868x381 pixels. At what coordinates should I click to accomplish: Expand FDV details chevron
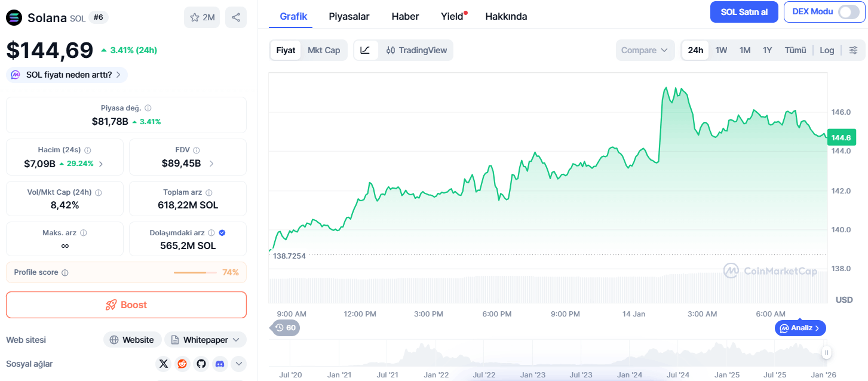tap(211, 164)
